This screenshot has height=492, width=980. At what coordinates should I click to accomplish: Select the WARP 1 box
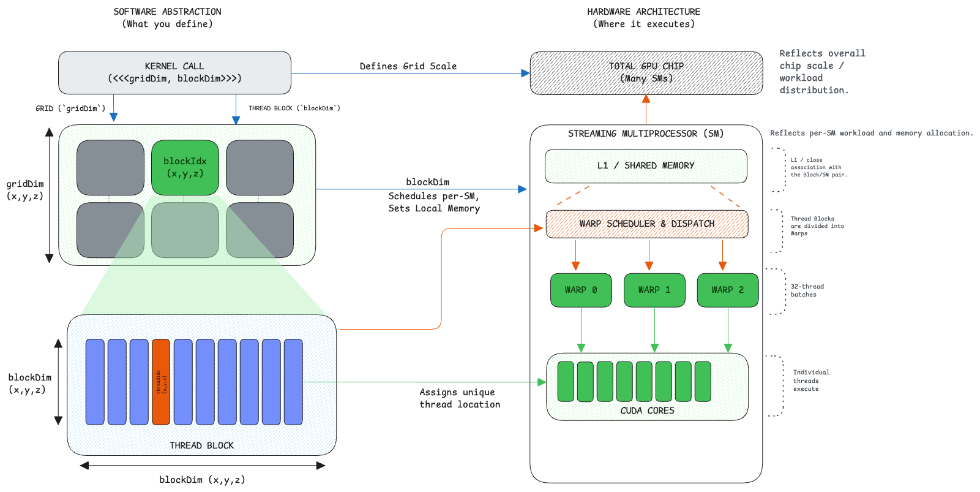[x=654, y=290]
